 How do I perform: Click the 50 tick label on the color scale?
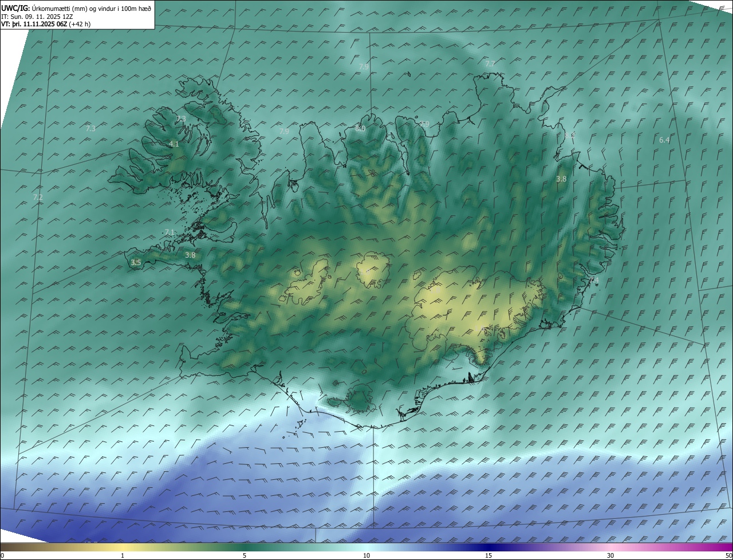coord(729,556)
